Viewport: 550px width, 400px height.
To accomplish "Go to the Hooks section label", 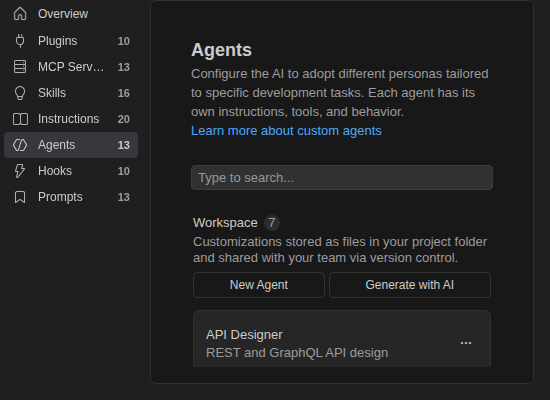I will (x=55, y=171).
